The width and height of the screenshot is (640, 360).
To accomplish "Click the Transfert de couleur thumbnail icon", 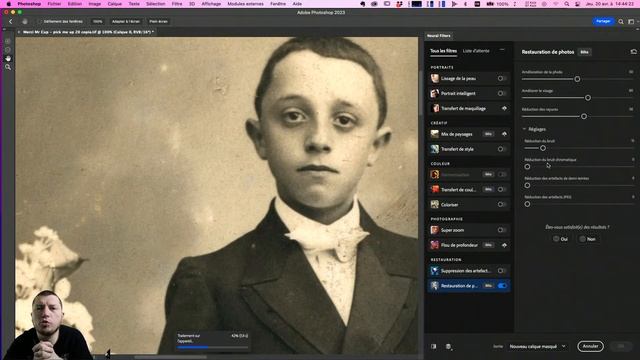I will [435, 189].
